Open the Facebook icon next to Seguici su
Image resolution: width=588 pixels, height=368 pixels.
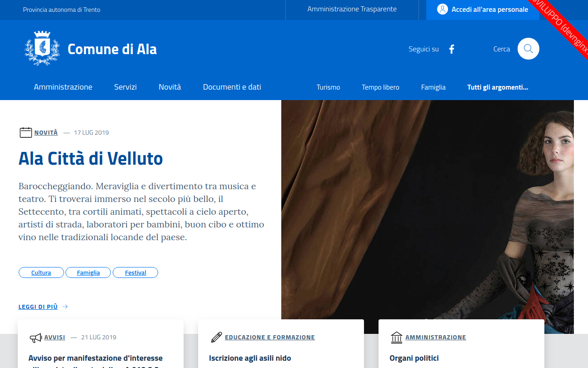452,49
